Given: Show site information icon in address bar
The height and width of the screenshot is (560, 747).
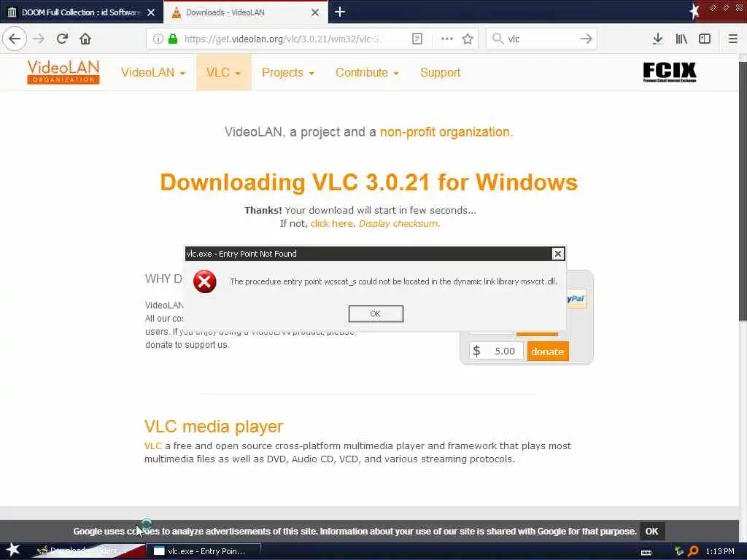Looking at the screenshot, I should pos(158,39).
